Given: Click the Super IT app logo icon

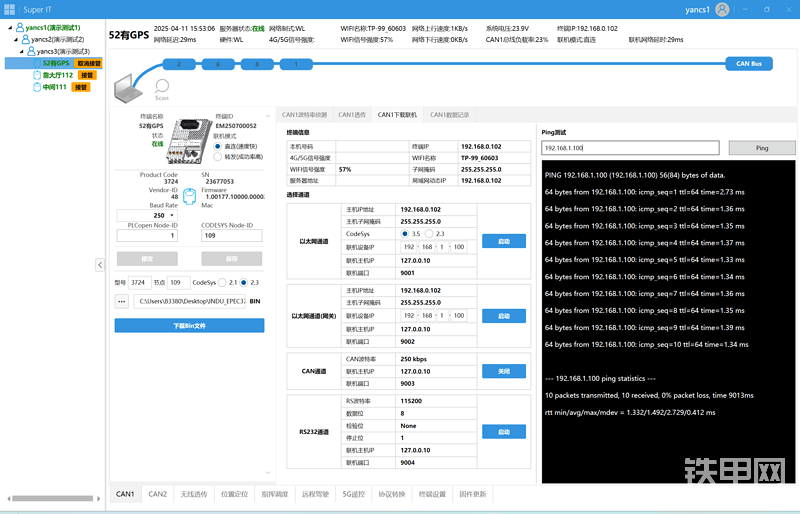Looking at the screenshot, I should click(x=9, y=8).
